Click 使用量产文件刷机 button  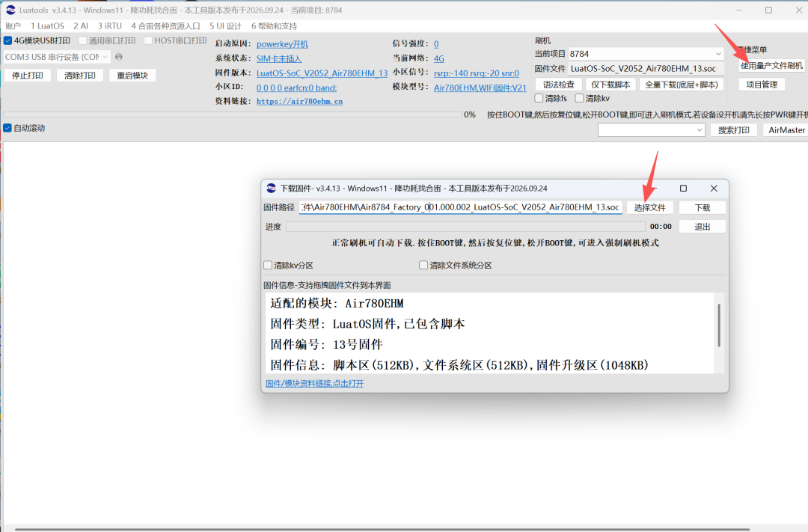coord(771,65)
